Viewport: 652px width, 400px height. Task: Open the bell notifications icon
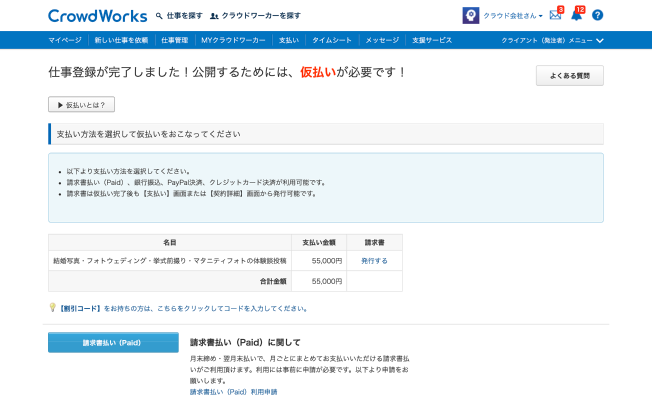pos(576,16)
